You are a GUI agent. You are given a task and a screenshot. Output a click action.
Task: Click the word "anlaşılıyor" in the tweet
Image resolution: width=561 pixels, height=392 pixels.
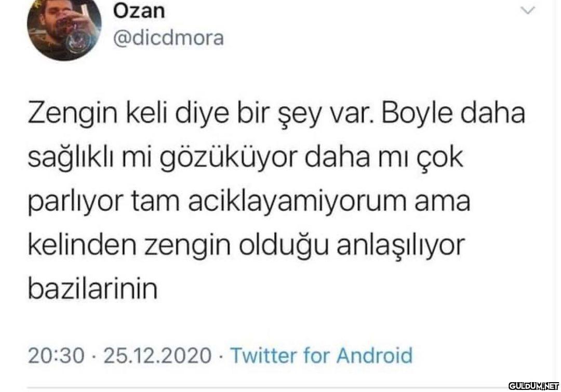pos(400,246)
